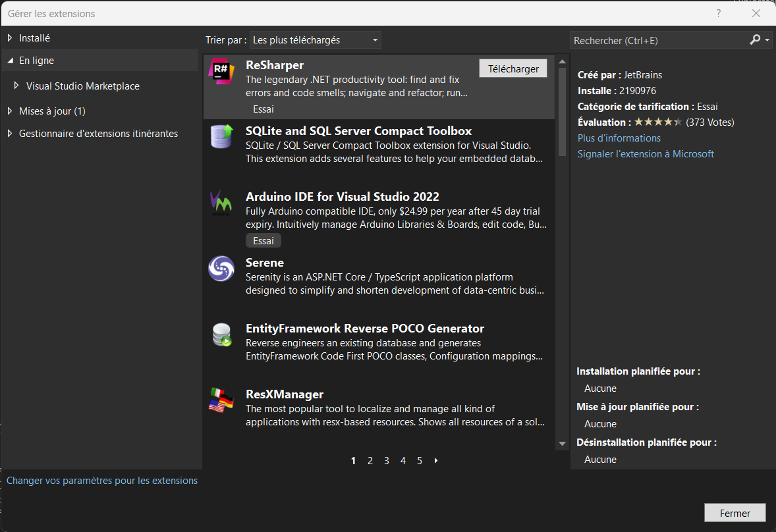Go to results page 3

387,461
